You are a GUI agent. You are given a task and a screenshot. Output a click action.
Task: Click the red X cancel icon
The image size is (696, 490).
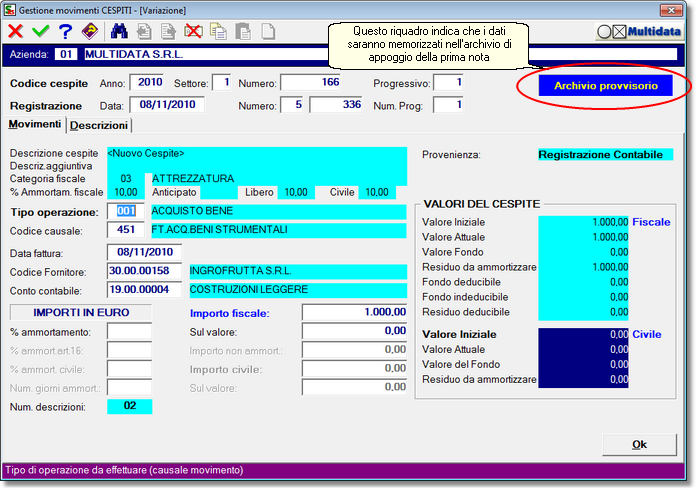coord(16,32)
